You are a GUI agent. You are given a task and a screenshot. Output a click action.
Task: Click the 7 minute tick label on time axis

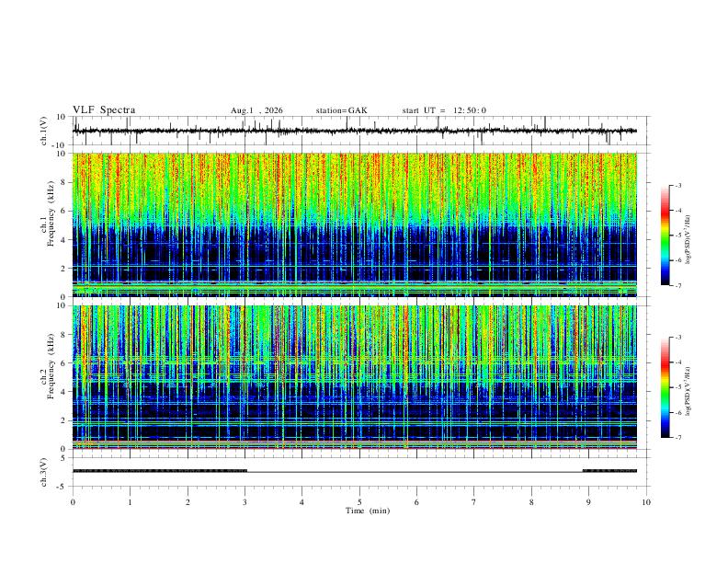474,502
